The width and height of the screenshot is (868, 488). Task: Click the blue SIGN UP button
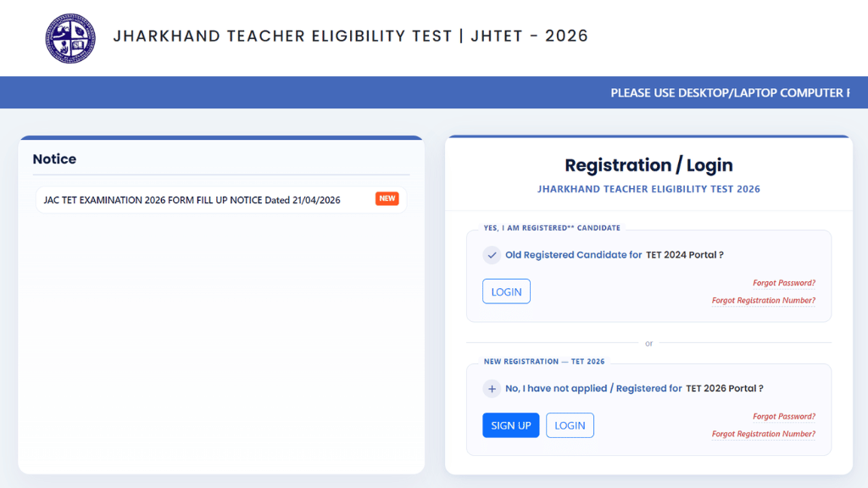(510, 424)
